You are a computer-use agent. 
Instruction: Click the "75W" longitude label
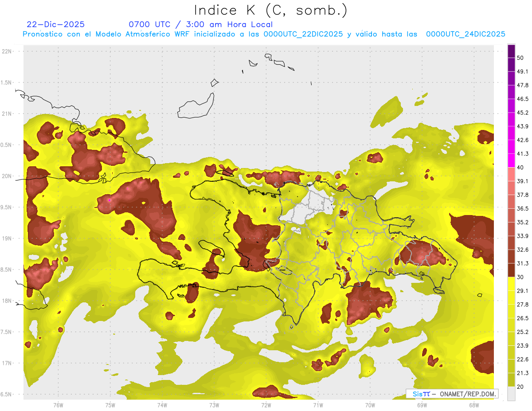pyautogui.click(x=110, y=405)
